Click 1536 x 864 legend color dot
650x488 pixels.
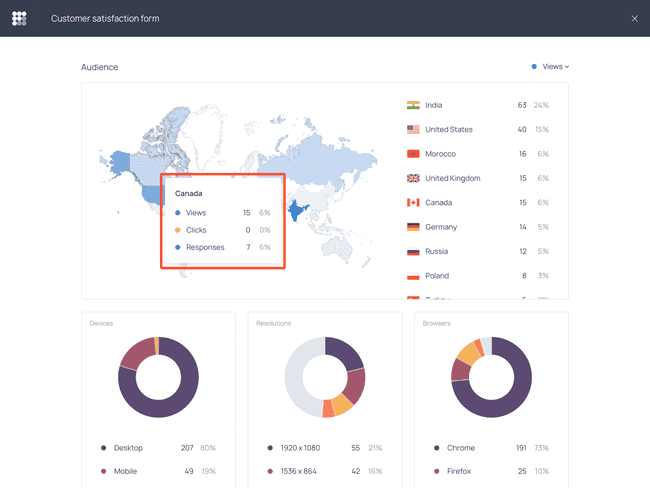[x=270, y=471]
